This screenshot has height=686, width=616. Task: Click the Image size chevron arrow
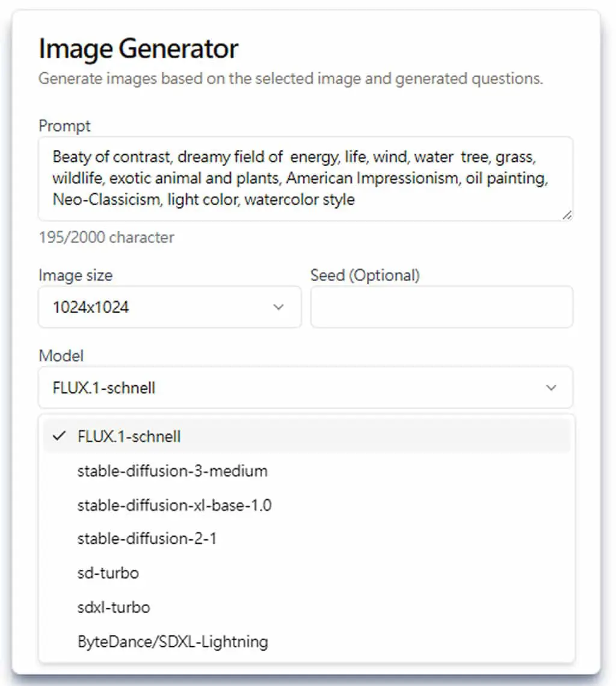pyautogui.click(x=279, y=307)
